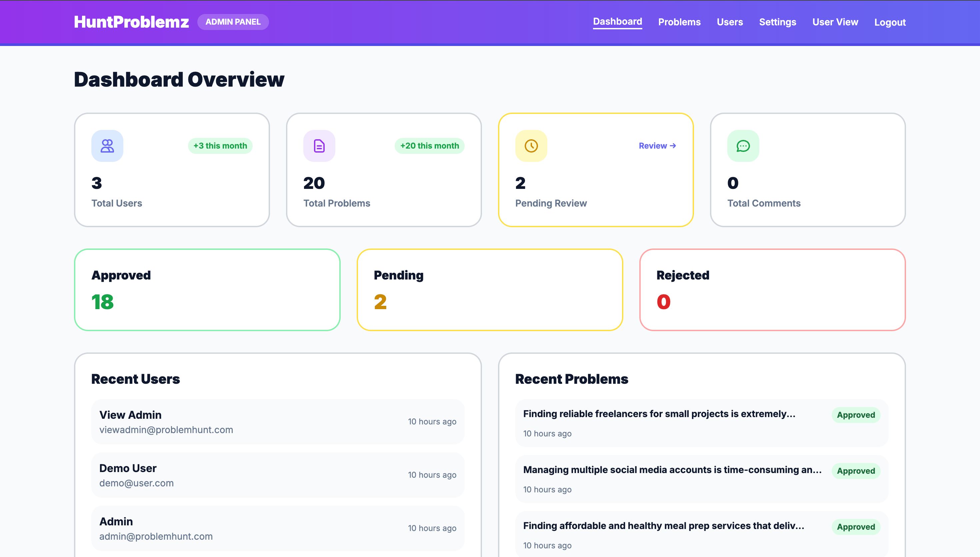Click the clock icon on Pending Review card
980x557 pixels.
click(531, 146)
